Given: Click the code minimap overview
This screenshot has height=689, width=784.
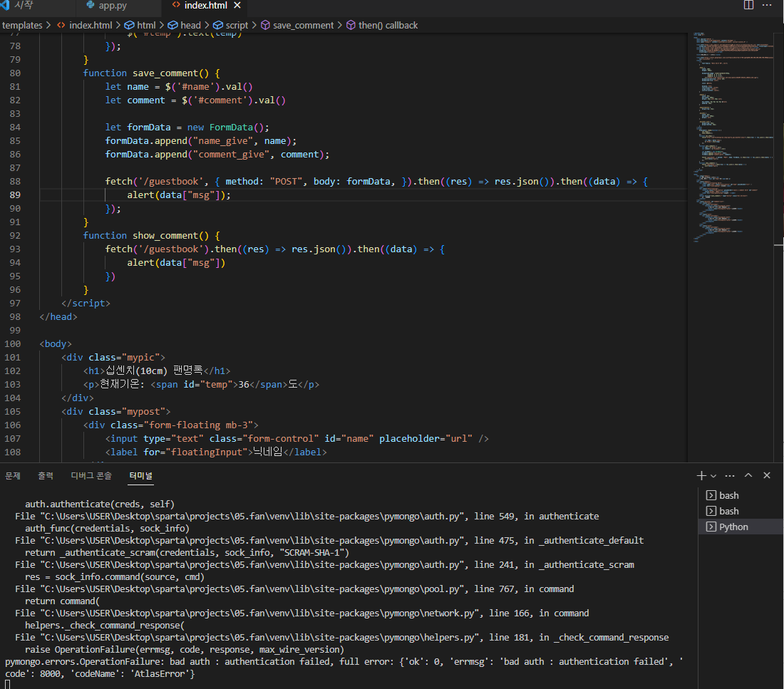Looking at the screenshot, I should click(x=733, y=138).
